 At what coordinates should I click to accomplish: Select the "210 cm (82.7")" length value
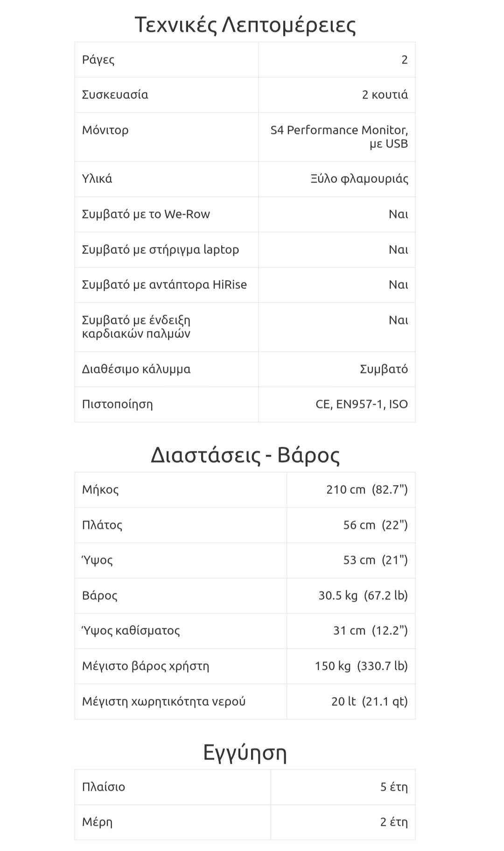[x=367, y=490]
